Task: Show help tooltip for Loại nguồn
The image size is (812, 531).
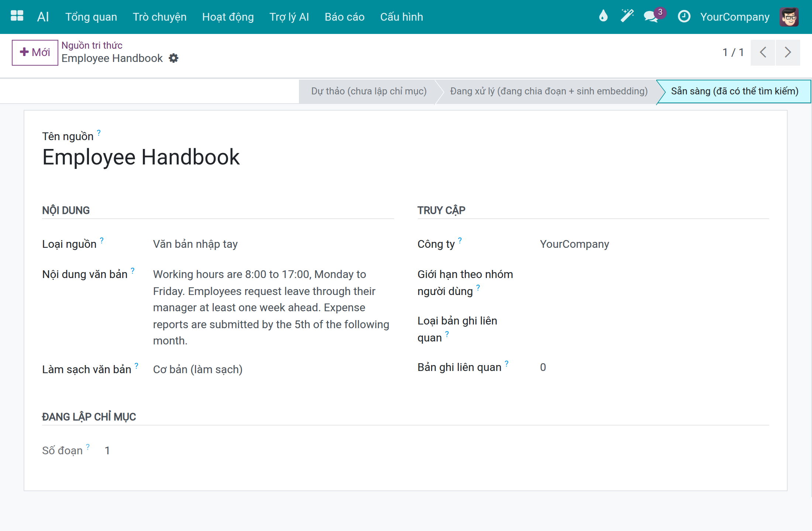Action: coord(101,240)
